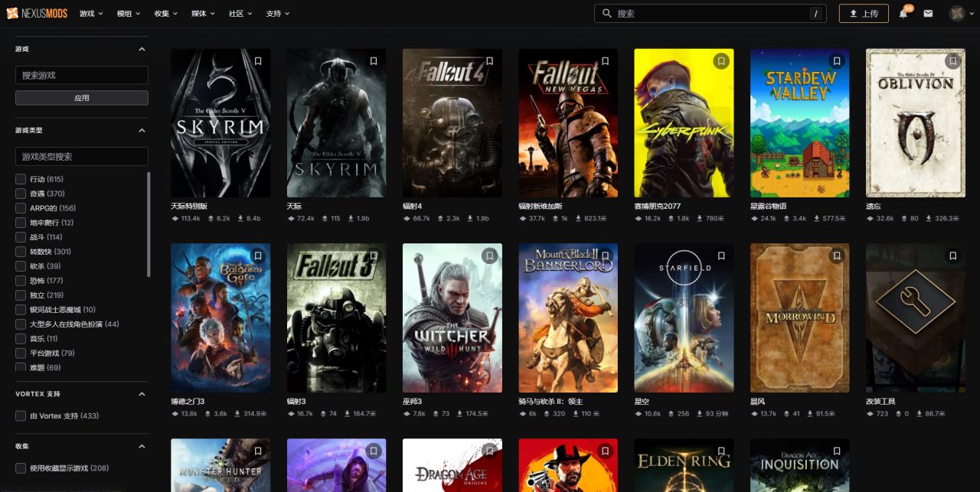The height and width of the screenshot is (492, 980).
Task: Bookmark the Starfield card
Action: tap(721, 256)
